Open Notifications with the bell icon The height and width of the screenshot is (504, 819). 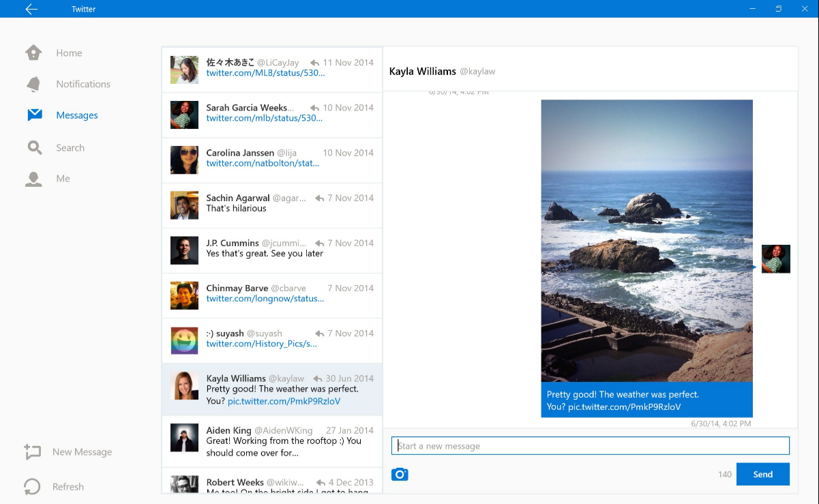pos(33,84)
